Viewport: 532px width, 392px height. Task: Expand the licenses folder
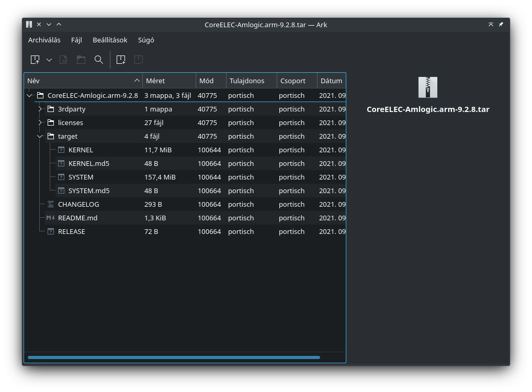point(40,122)
